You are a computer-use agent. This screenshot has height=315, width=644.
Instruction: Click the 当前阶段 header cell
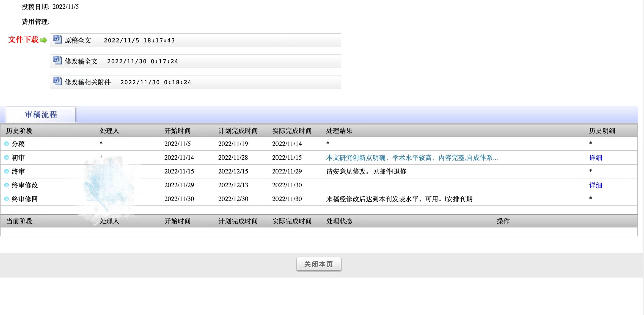pyautogui.click(x=19, y=221)
